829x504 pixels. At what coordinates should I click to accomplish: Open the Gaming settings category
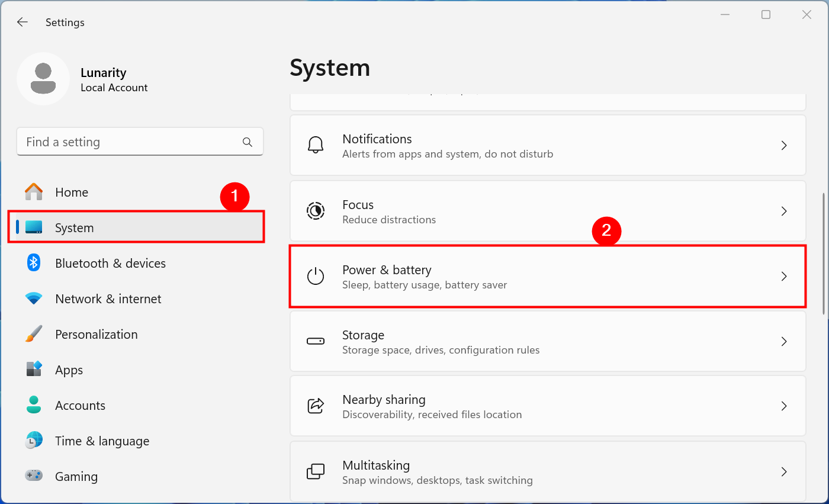(76, 477)
